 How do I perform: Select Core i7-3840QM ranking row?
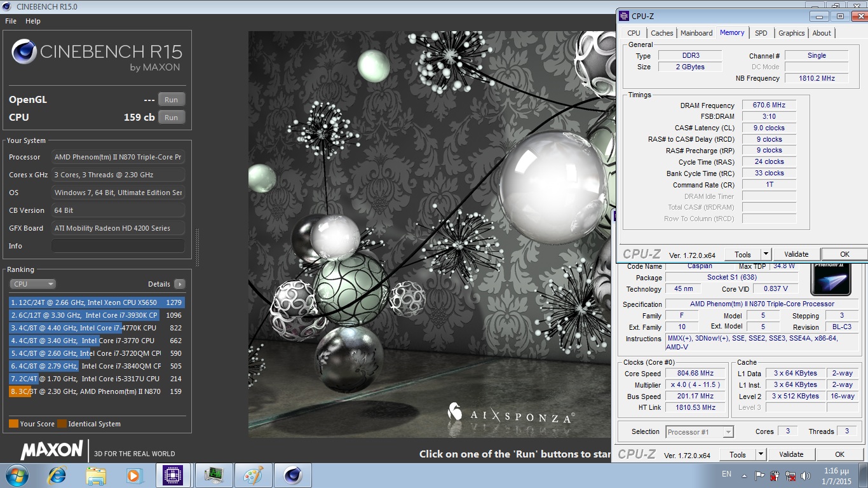(x=97, y=366)
